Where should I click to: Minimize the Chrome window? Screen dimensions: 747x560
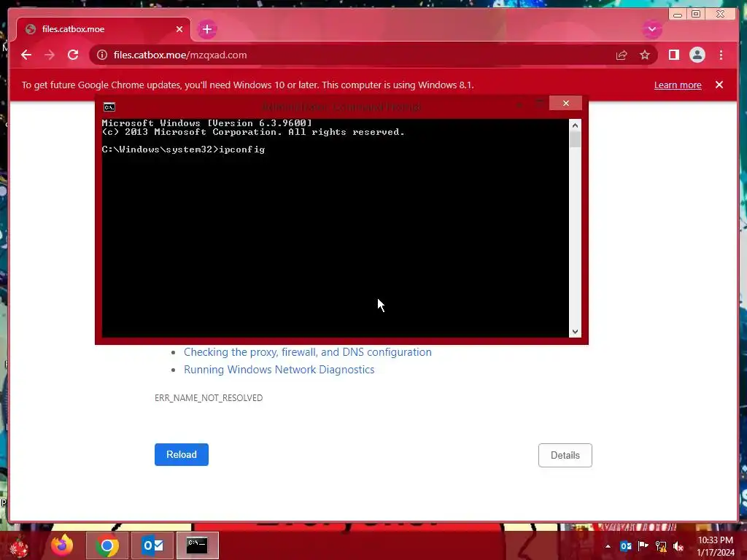pyautogui.click(x=678, y=15)
